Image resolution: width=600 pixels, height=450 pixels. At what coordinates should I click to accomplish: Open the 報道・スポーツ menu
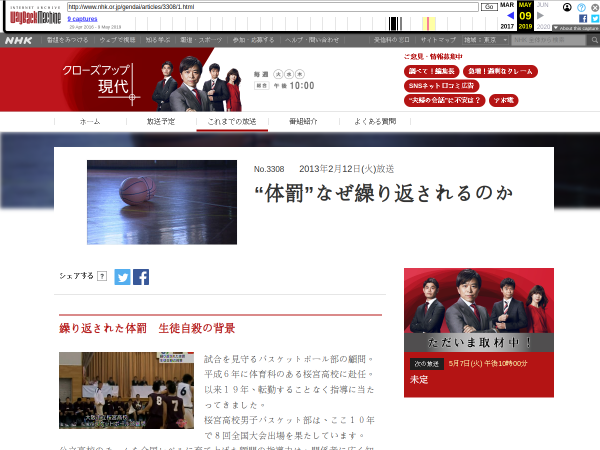pos(201,40)
